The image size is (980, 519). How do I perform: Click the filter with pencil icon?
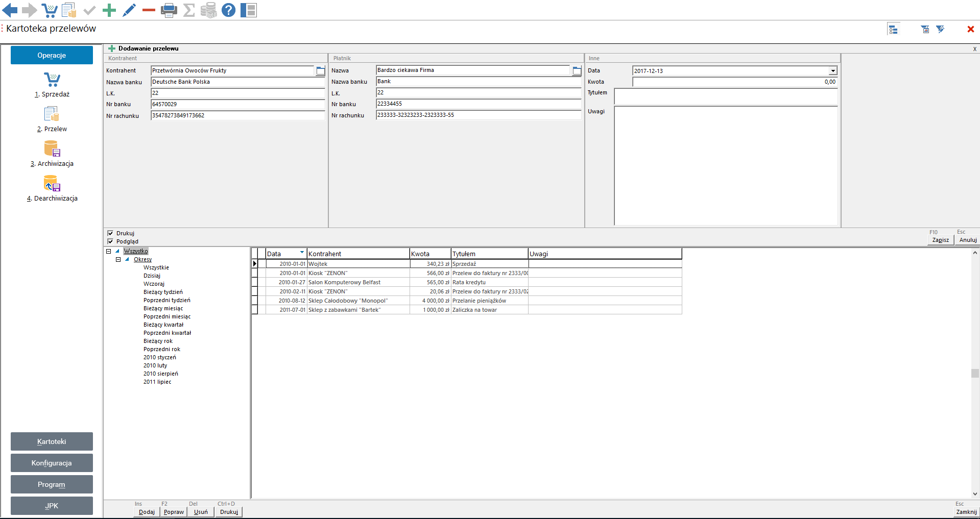(x=940, y=30)
